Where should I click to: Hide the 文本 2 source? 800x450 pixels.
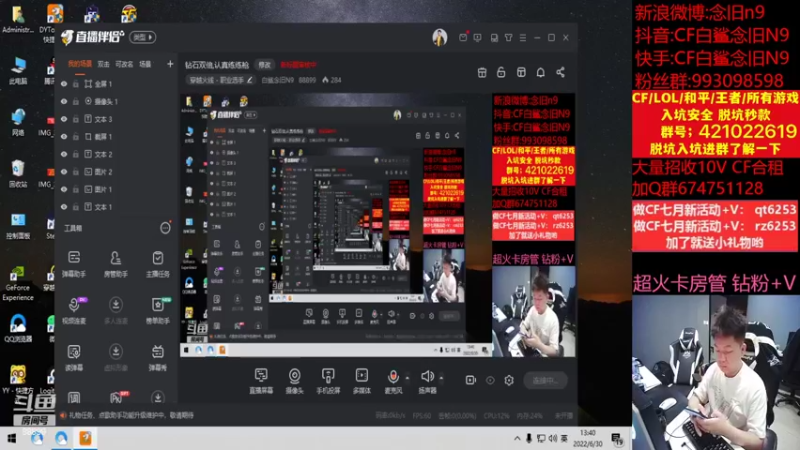tap(64, 154)
